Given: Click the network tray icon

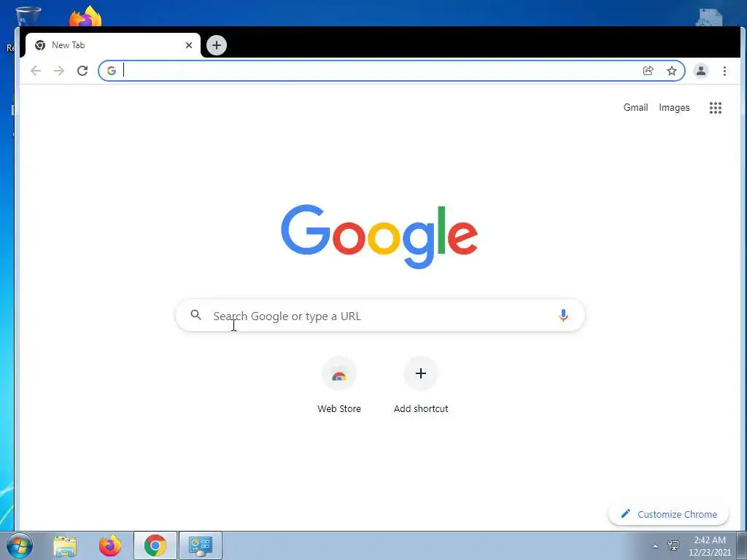Looking at the screenshot, I should (673, 545).
